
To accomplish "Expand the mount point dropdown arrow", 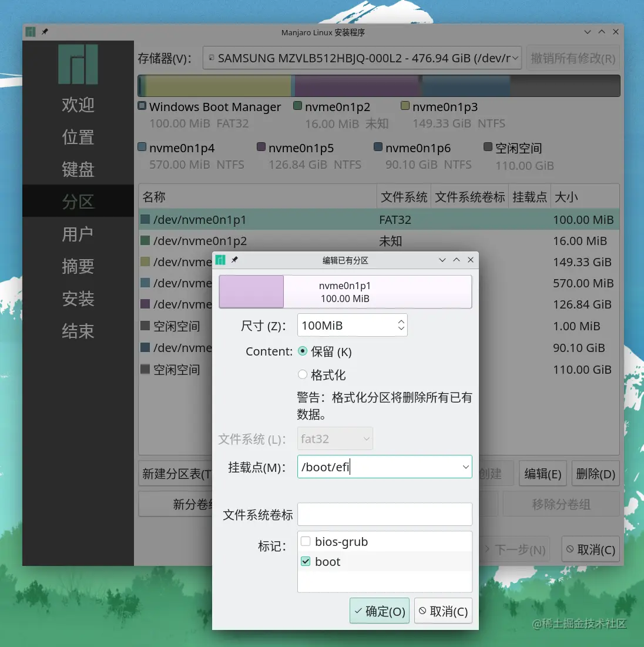I will (x=465, y=467).
